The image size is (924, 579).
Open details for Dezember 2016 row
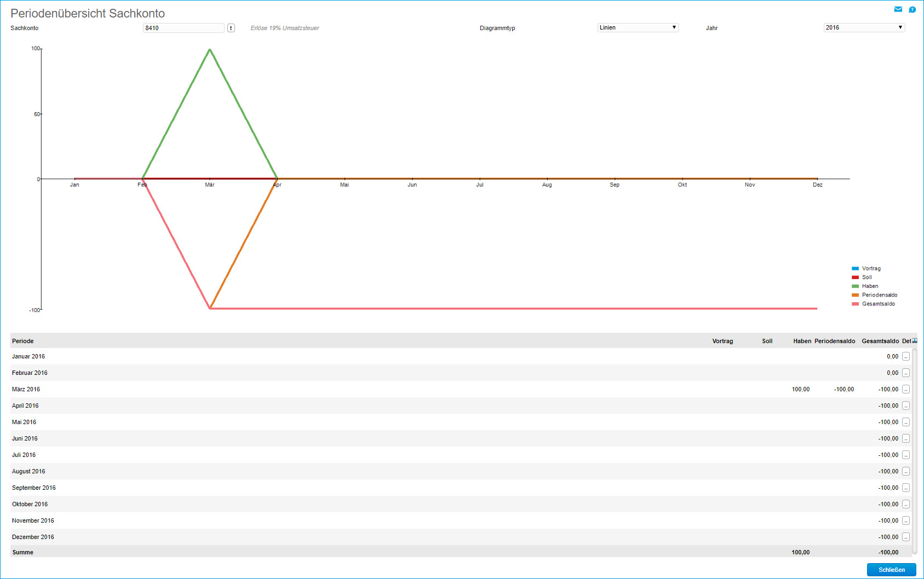906,537
